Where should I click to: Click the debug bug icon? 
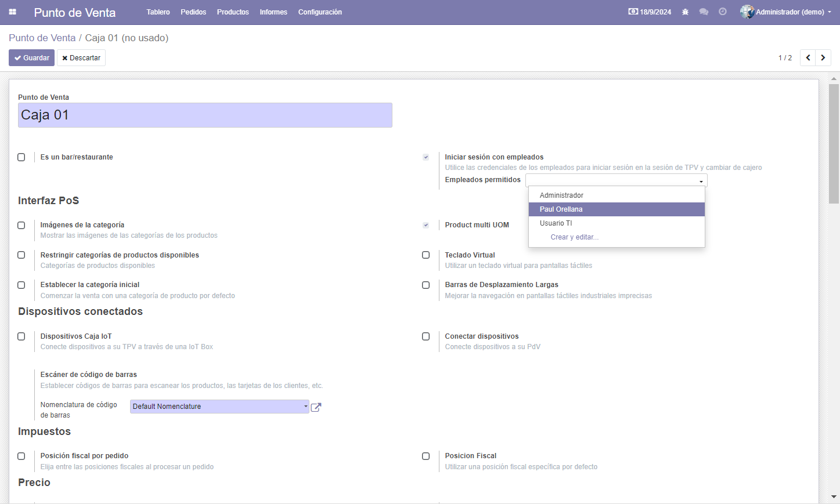point(685,12)
